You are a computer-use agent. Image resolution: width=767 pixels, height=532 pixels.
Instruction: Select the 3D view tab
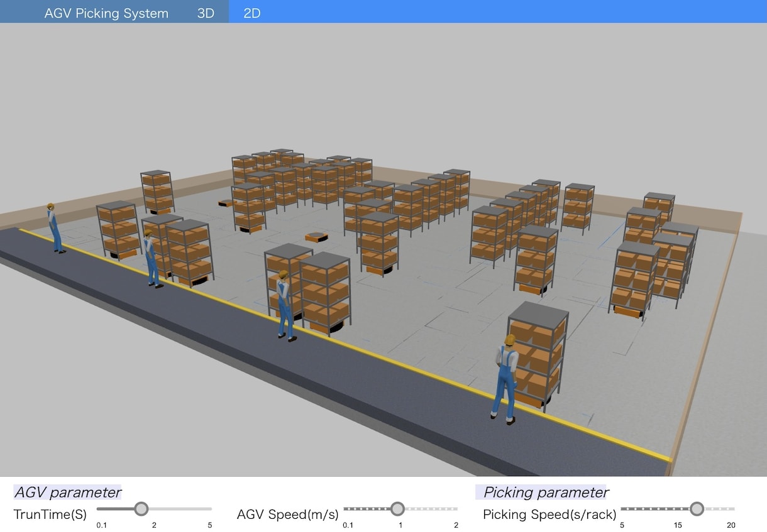(x=206, y=13)
